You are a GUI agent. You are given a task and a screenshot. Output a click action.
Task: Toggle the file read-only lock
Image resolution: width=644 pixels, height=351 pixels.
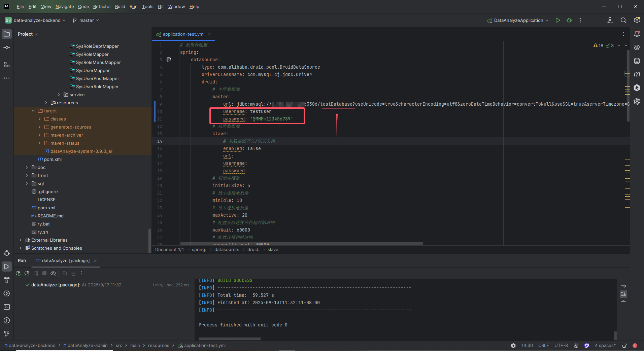tap(624, 345)
